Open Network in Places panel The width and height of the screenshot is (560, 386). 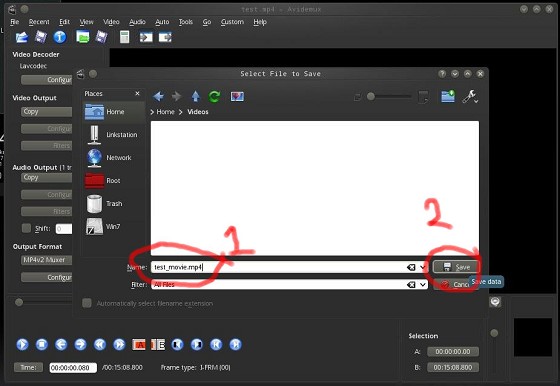click(x=114, y=157)
